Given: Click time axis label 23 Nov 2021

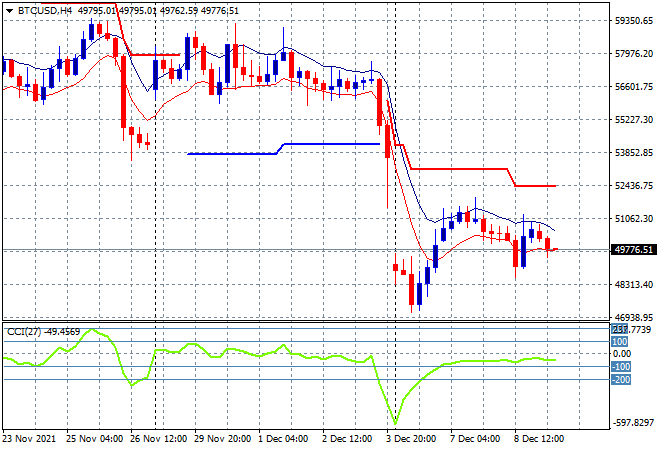Looking at the screenshot, I should click(29, 438).
